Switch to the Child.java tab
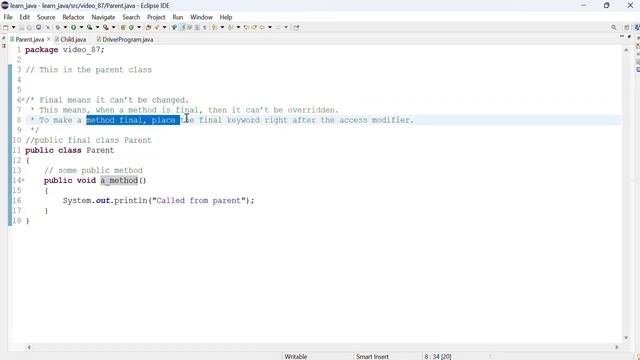The width and height of the screenshot is (640, 360). tap(70, 40)
